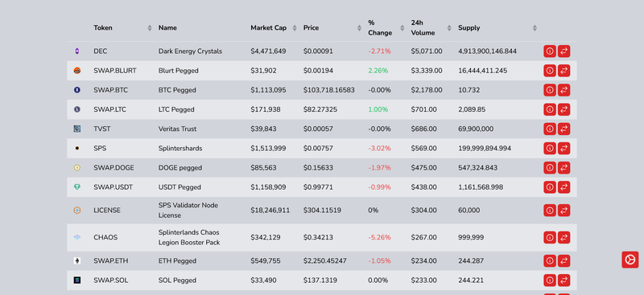Image resolution: width=644 pixels, height=295 pixels.
Task: Click the swap arrows icon for SWAP.BLURT
Action: [564, 71]
